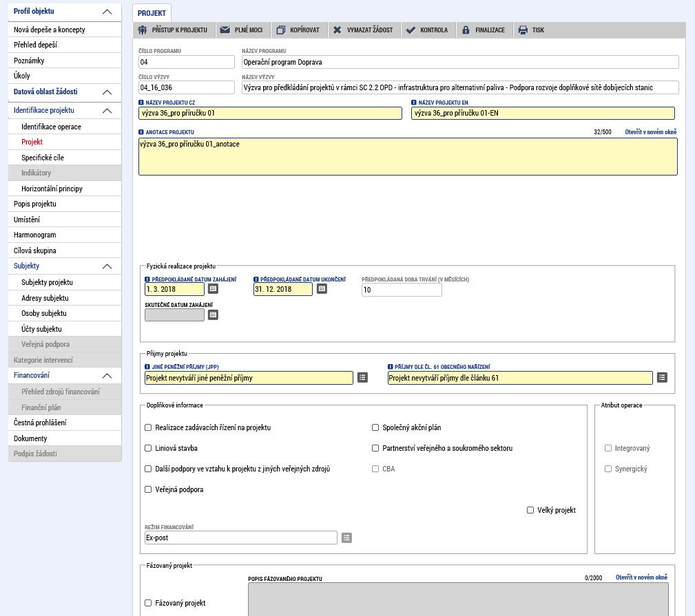Click the Název projektu CZ field
695x616 pixels.
pyautogui.click(x=271, y=113)
